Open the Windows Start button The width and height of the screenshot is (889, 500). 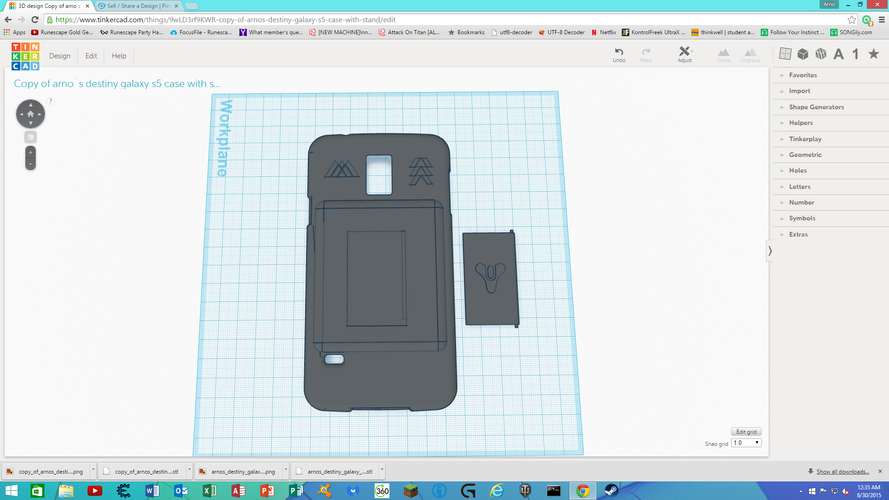(x=11, y=491)
